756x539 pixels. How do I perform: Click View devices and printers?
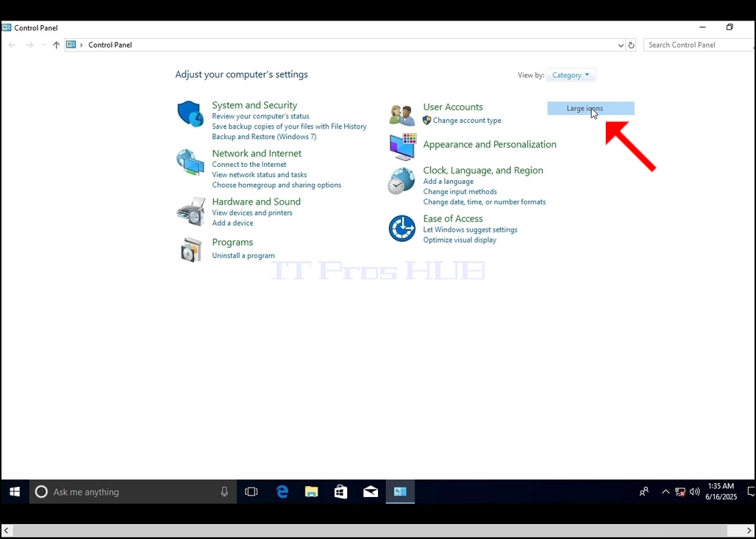pyautogui.click(x=252, y=213)
